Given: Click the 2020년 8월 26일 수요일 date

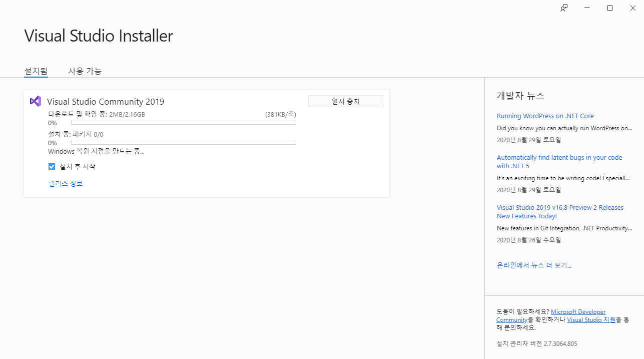Looking at the screenshot, I should pyautogui.click(x=529, y=240).
